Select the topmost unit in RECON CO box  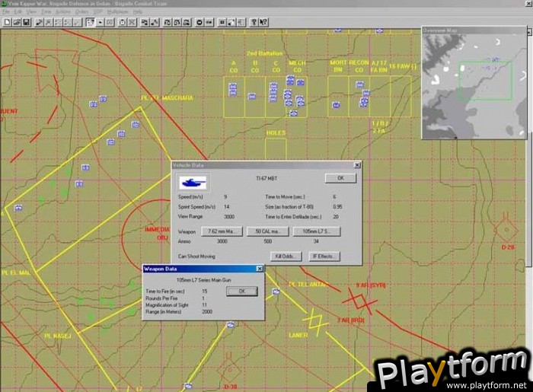(x=359, y=84)
